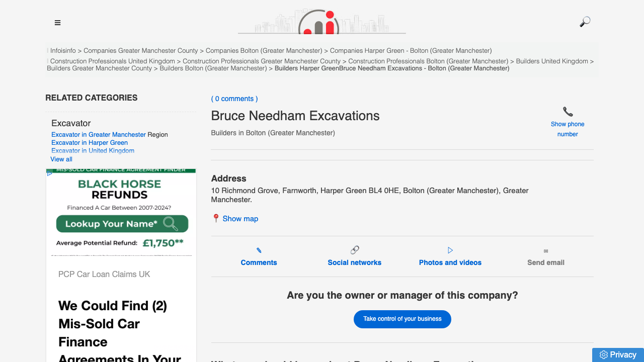Click the phone icon above Show phone number
644x362 pixels.
coord(568,111)
